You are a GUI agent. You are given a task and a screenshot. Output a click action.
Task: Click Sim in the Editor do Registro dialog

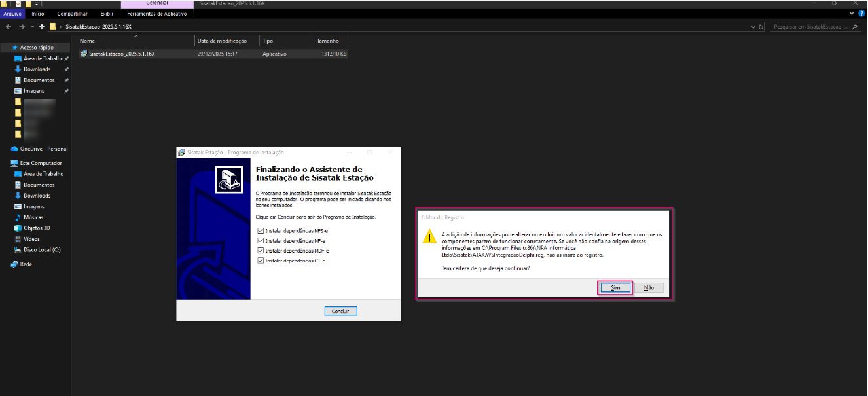[615, 287]
